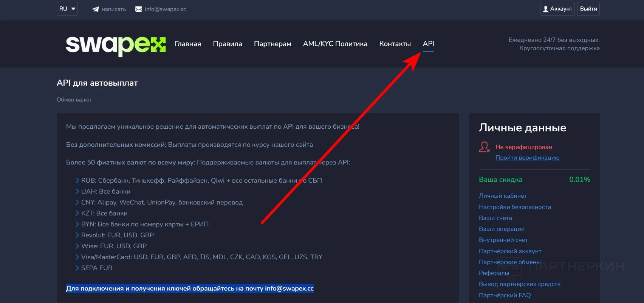The image size is (644, 303).
Task: Open Партнёрские обмены link
Action: coord(509,262)
